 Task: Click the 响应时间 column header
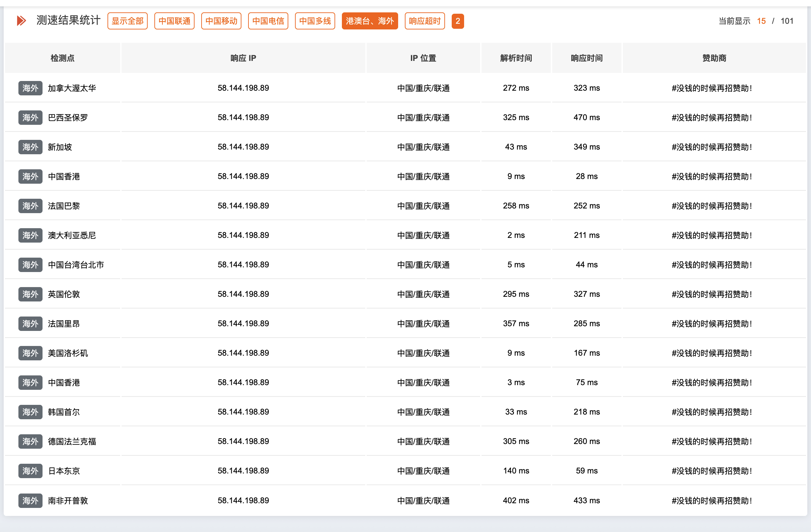(587, 58)
